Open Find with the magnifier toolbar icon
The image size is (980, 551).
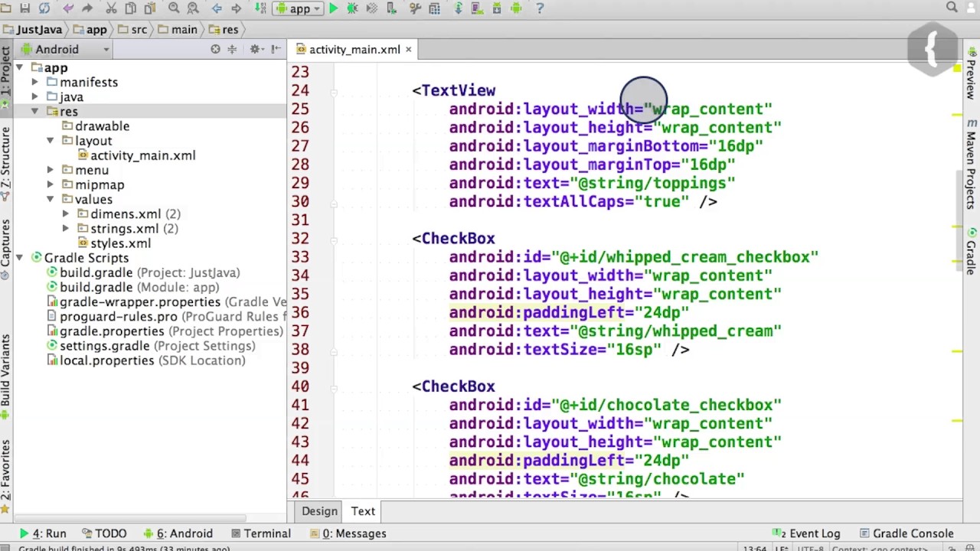tap(174, 8)
